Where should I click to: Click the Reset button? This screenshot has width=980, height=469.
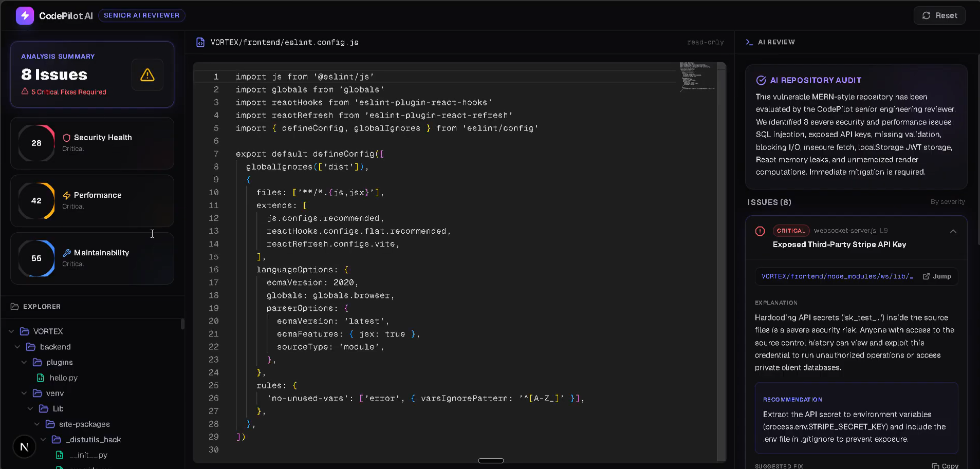939,15
